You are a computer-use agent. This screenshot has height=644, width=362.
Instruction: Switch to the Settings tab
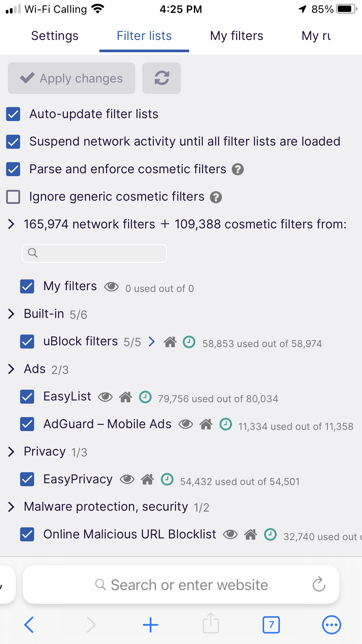coord(55,36)
